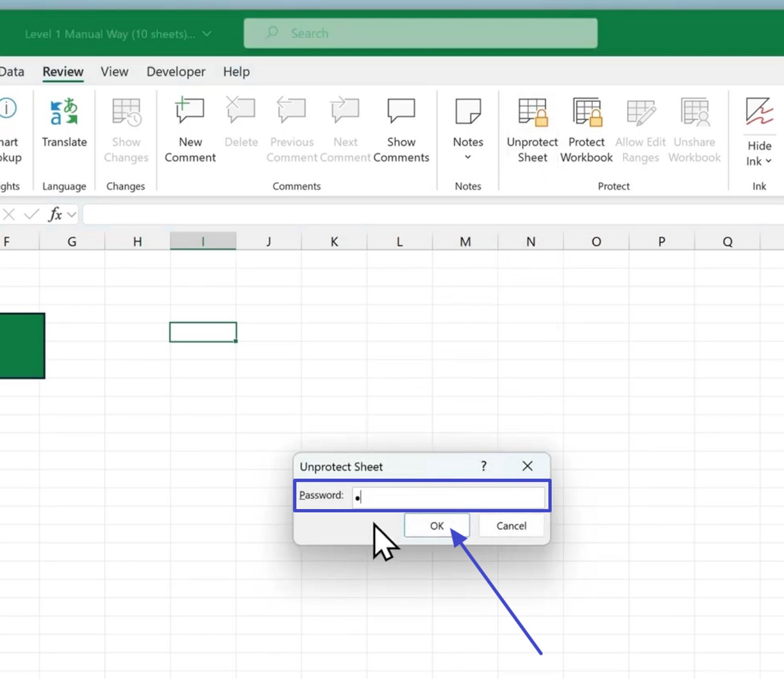This screenshot has width=784, height=679.
Task: Click the Search box in title bar
Action: tap(420, 33)
